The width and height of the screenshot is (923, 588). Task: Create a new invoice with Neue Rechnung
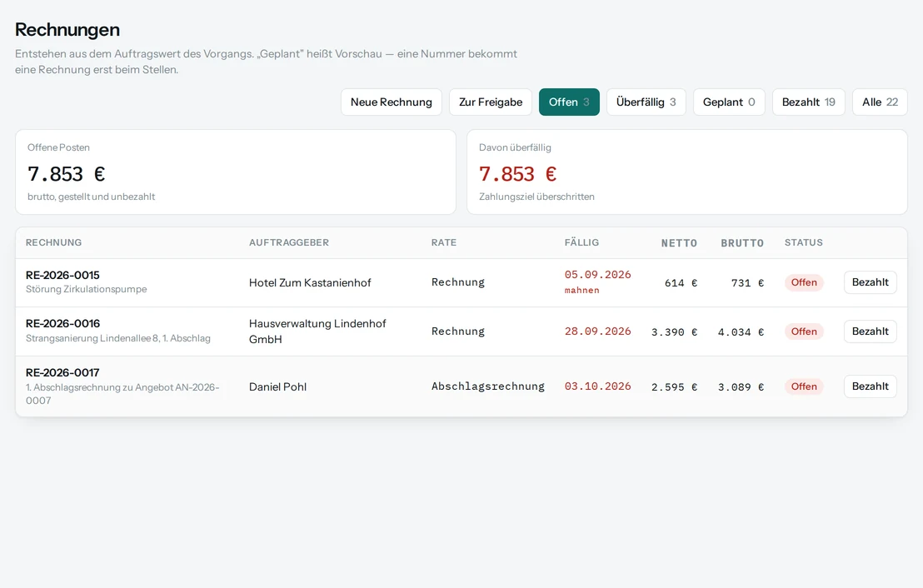[x=391, y=102]
